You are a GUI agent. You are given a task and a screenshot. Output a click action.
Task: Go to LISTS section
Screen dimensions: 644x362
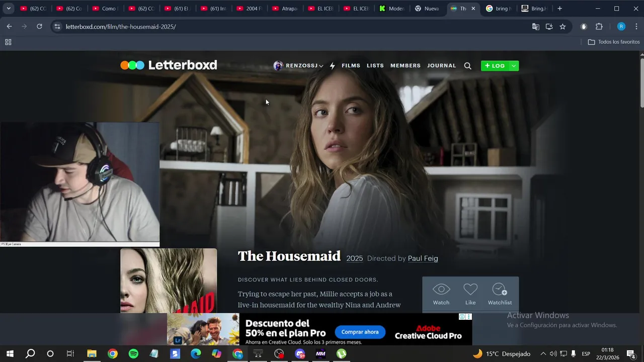tap(375, 66)
